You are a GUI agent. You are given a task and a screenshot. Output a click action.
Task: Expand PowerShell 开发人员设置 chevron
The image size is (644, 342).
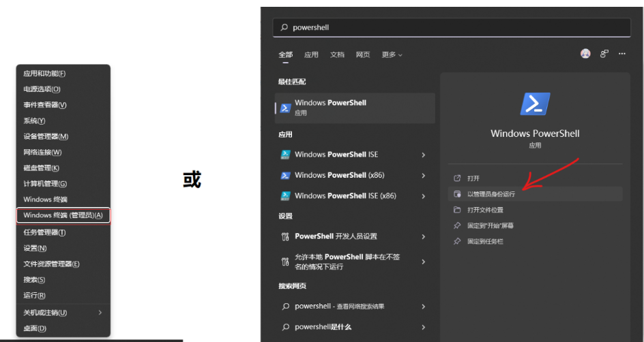click(424, 236)
